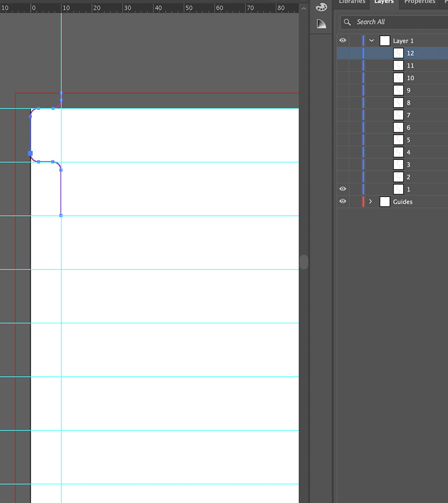The width and height of the screenshot is (448, 503).
Task: Show sublayer 10 via its visibility box
Action: [x=343, y=78]
